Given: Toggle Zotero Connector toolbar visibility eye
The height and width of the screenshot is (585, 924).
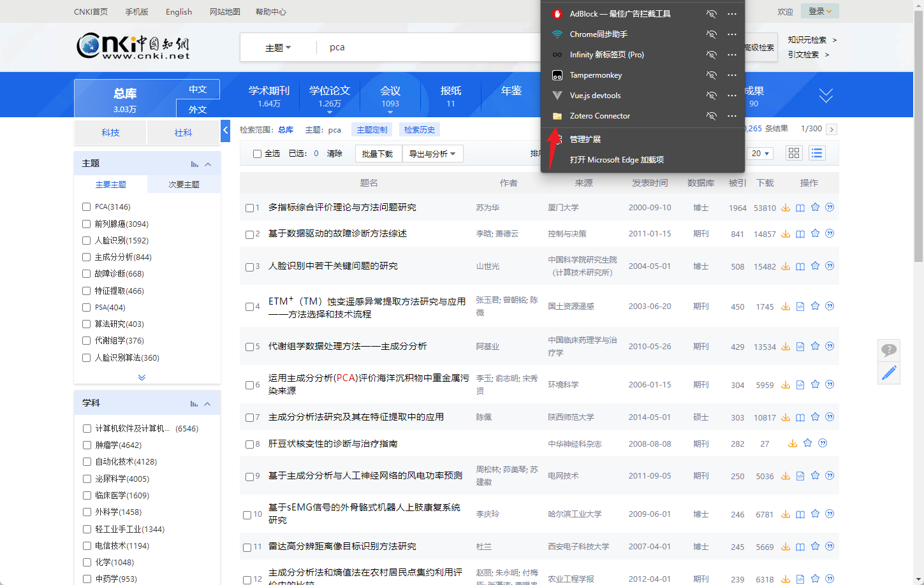Looking at the screenshot, I should 711,116.
